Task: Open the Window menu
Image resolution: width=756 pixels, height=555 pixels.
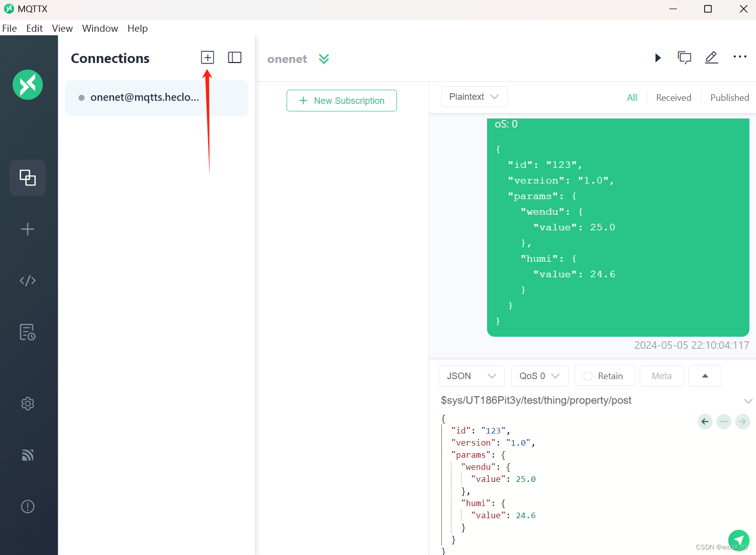Action: (x=100, y=28)
